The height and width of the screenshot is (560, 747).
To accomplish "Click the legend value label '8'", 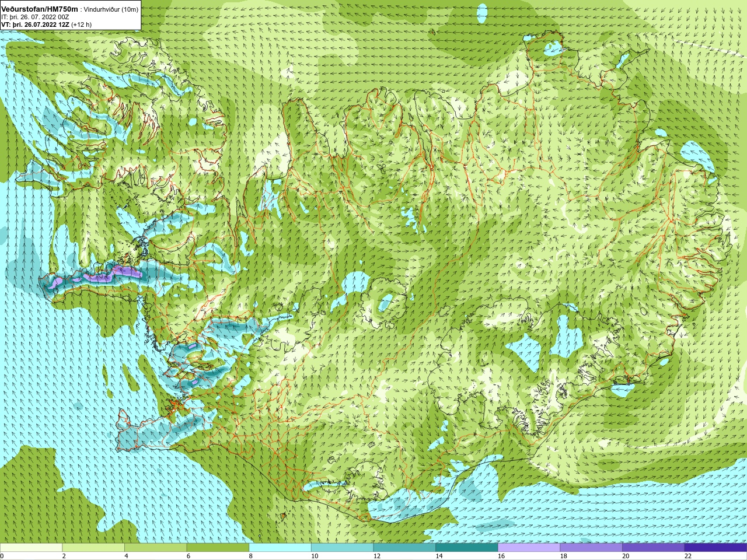I will [x=250, y=556].
